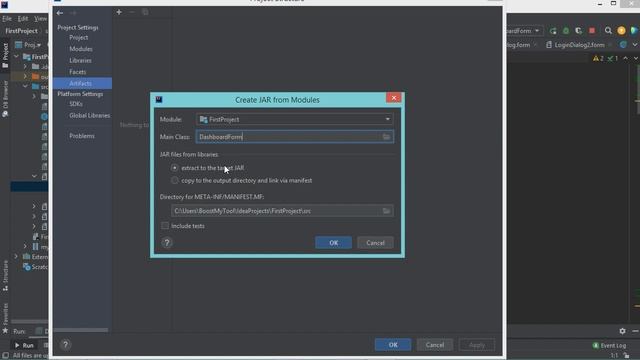Screen dimensions: 640x360
Task: Enable Include tests checkbox
Action: pyautogui.click(x=165, y=226)
